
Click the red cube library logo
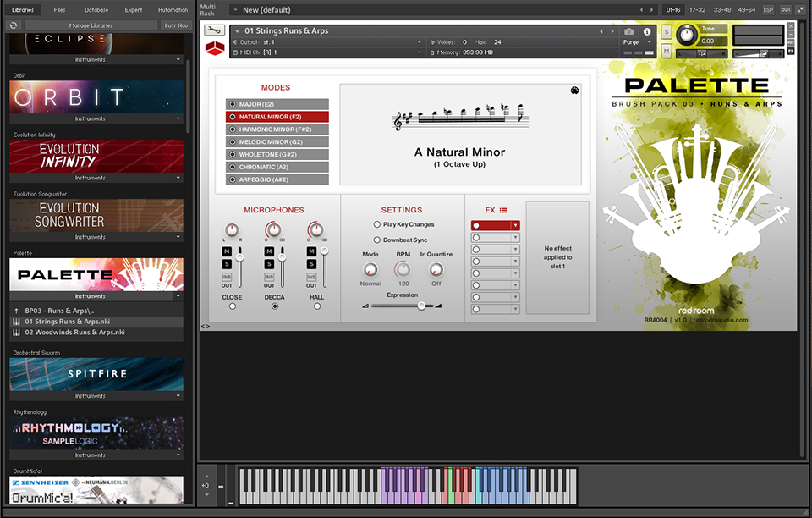pos(215,49)
